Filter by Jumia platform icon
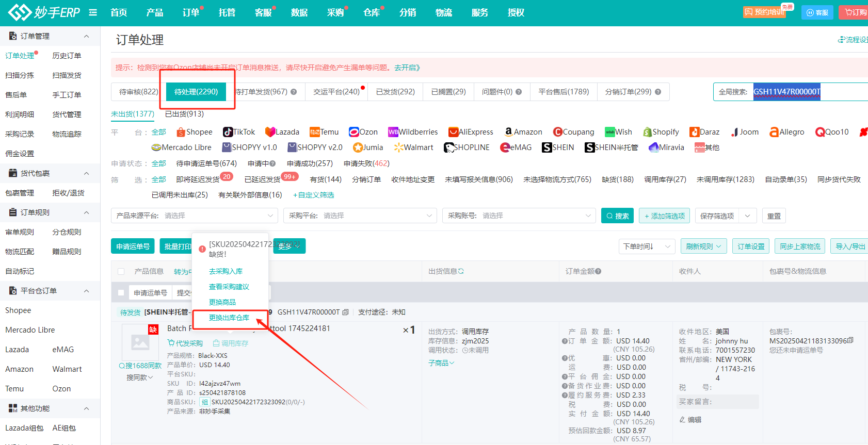The image size is (868, 445). [358, 147]
